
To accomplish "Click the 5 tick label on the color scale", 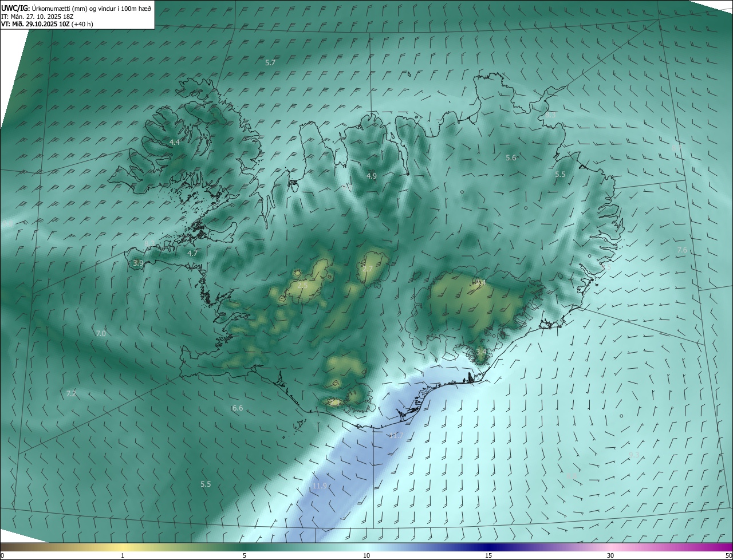I will [x=245, y=556].
